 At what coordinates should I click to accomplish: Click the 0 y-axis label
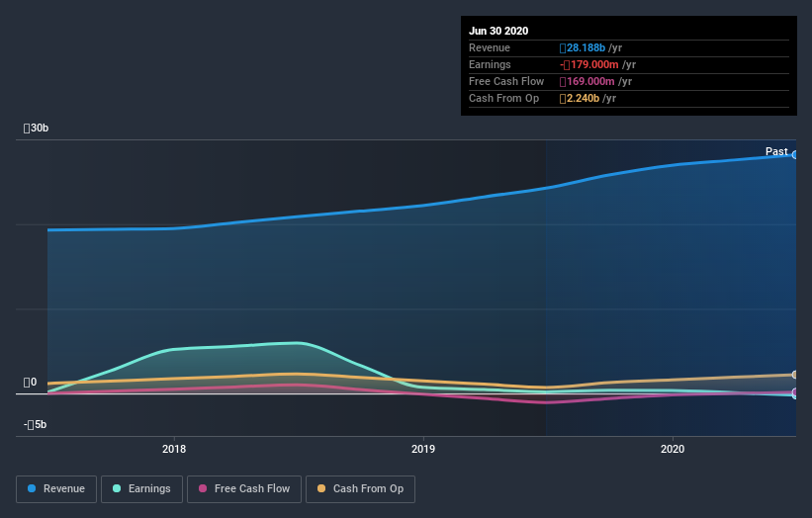click(x=30, y=382)
